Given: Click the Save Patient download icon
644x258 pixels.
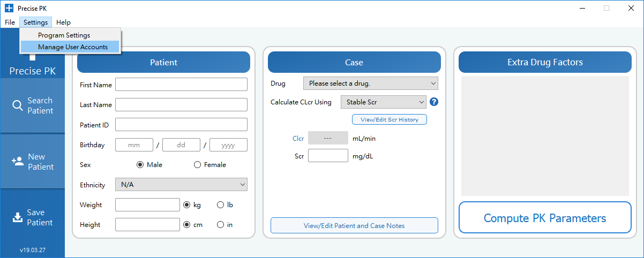Looking at the screenshot, I should 18,217.
